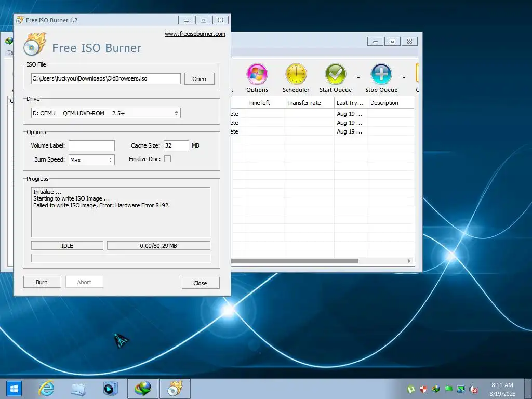The width and height of the screenshot is (532, 399).
Task: Click the ISO File path field
Action: 106,79
